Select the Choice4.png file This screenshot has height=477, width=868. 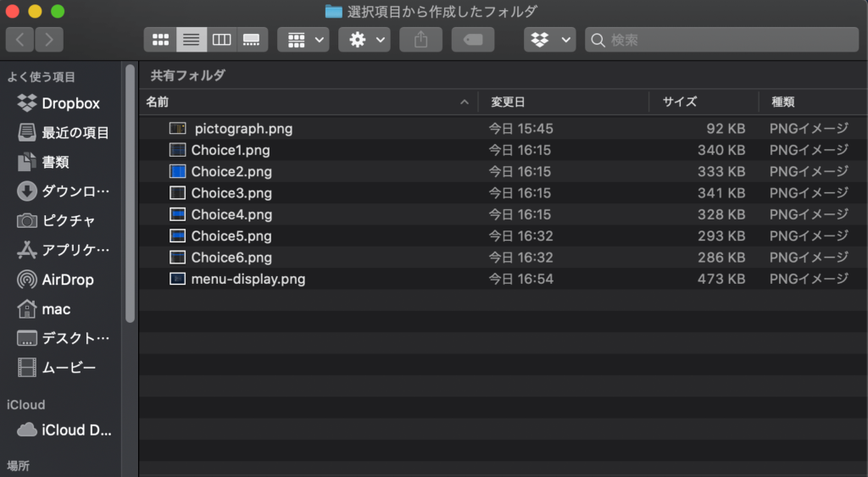coord(504,214)
